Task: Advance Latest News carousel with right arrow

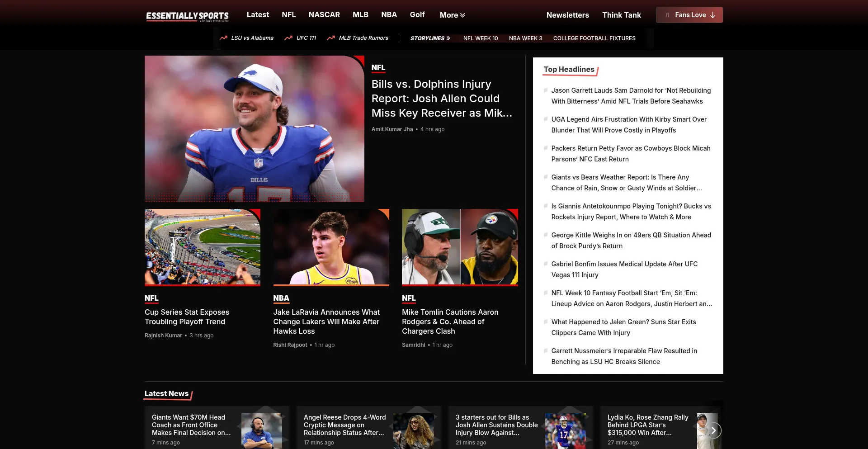Action: point(713,430)
